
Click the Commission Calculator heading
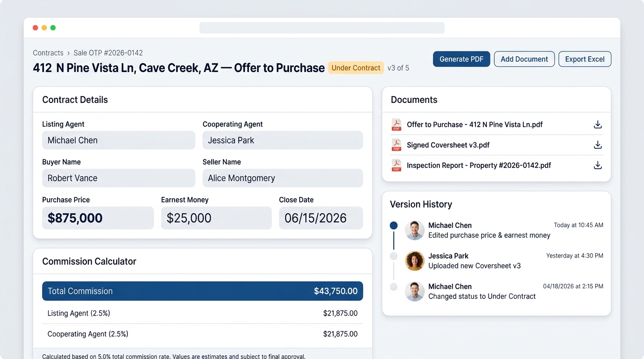[x=89, y=261]
